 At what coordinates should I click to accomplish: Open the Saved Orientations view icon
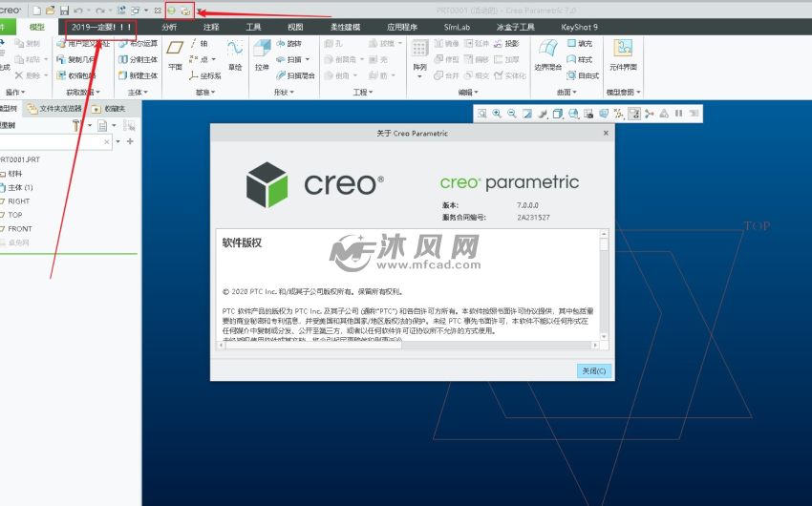[x=573, y=114]
